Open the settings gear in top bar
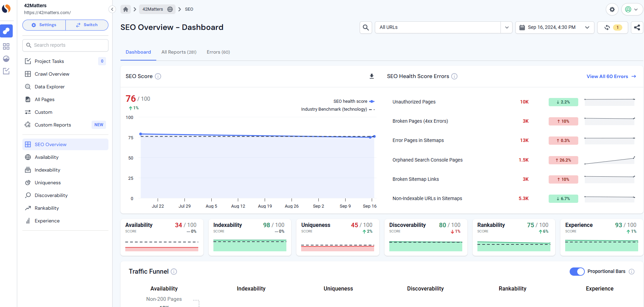This screenshot has height=307, width=644. coord(612,10)
